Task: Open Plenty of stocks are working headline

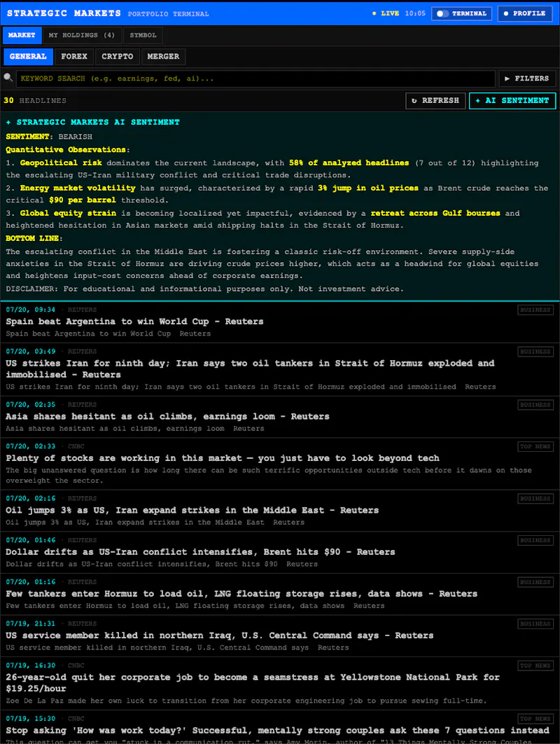Action: pyautogui.click(x=223, y=458)
